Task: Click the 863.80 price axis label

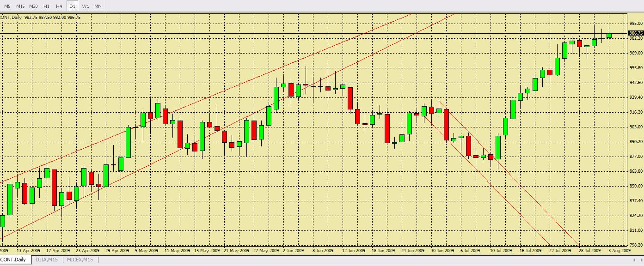Action: tap(636, 171)
